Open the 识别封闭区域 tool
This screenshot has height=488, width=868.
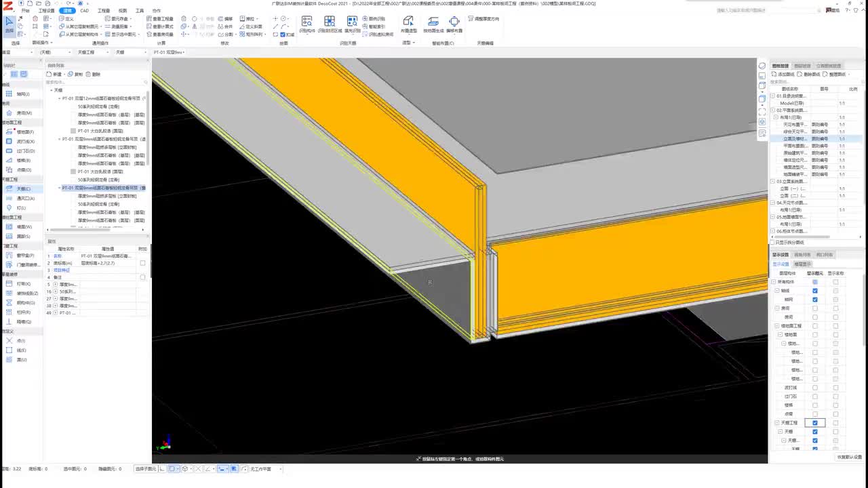330,24
